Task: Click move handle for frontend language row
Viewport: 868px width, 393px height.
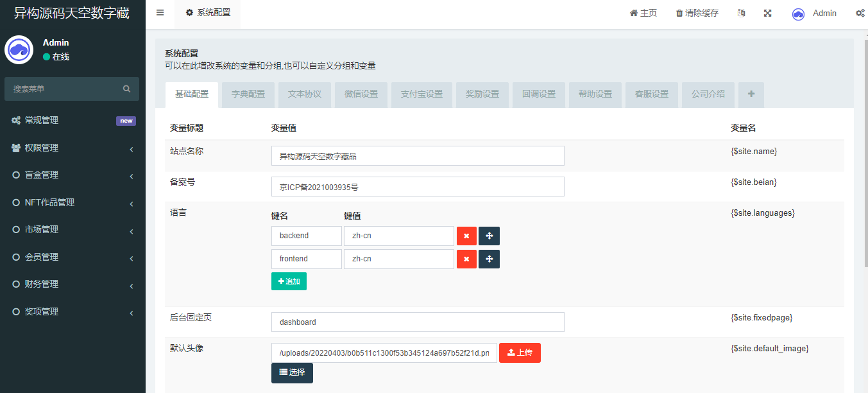Action: tap(489, 259)
